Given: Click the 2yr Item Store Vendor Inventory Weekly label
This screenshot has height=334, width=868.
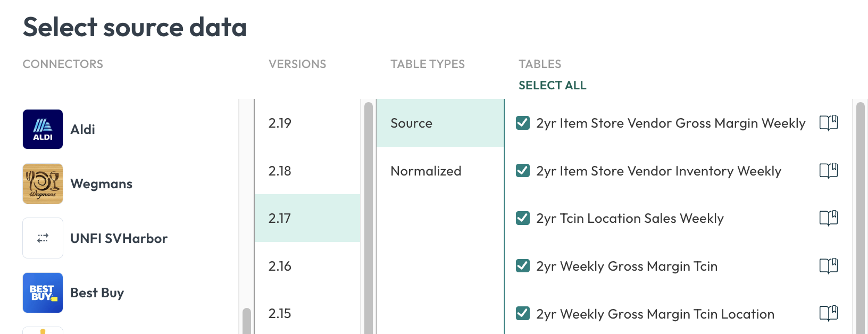Looking at the screenshot, I should pos(658,171).
